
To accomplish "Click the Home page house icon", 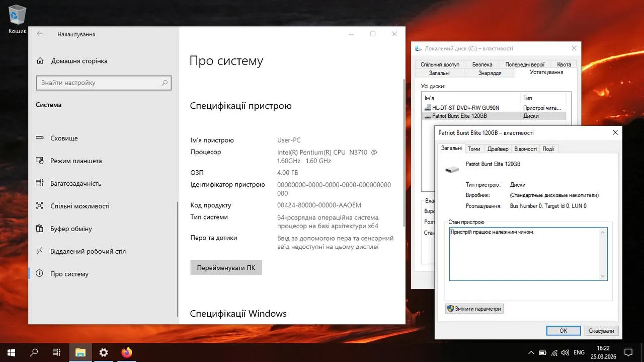I will [x=40, y=61].
